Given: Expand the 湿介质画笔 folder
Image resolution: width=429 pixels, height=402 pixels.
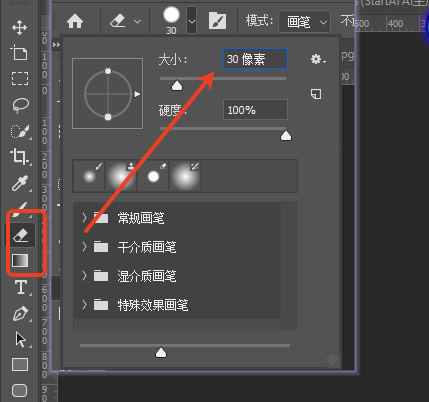Looking at the screenshot, I should click(x=84, y=276).
